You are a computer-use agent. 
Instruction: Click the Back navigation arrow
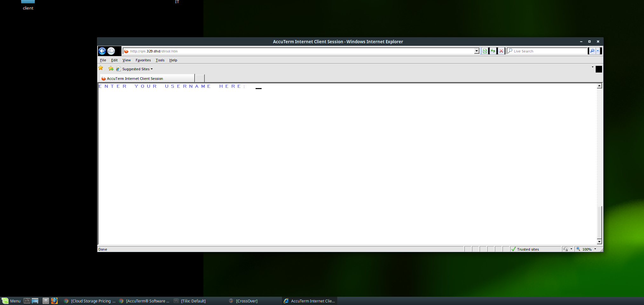pos(102,51)
